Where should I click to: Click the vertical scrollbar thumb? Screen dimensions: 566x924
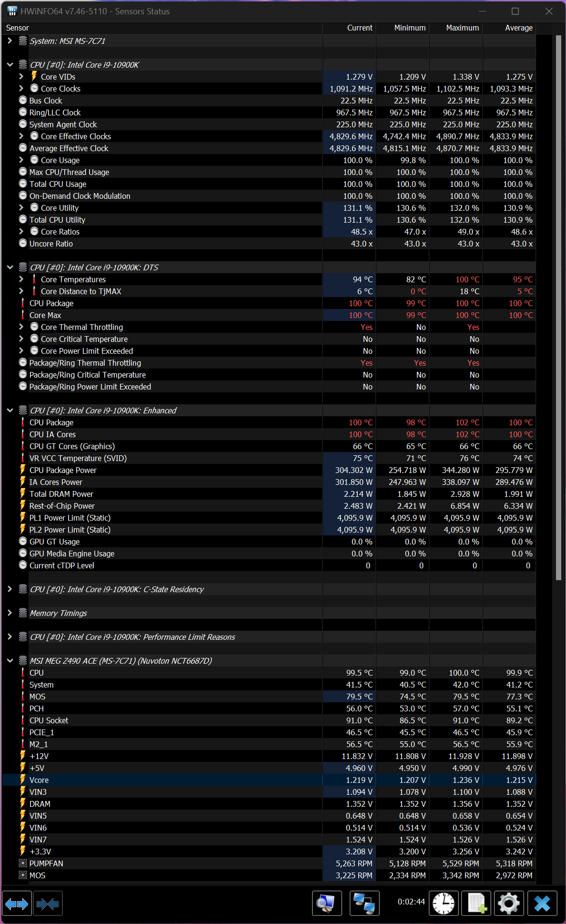pos(559,308)
